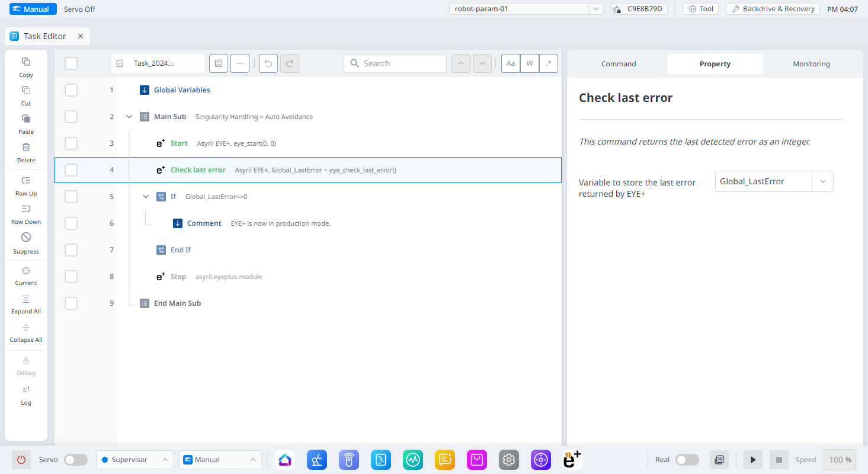Check the select-all checkbox in the header
Screen dimensions: 868x474
click(x=71, y=63)
